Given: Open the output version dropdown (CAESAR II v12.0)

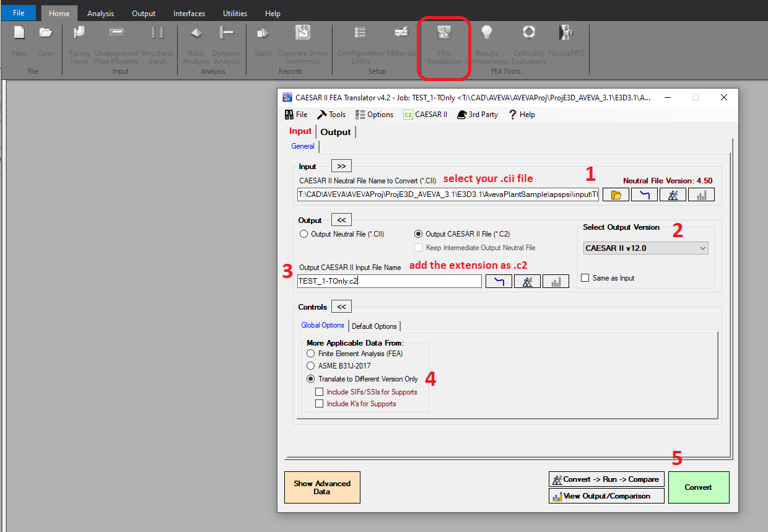Looking at the screenshot, I should click(x=645, y=248).
